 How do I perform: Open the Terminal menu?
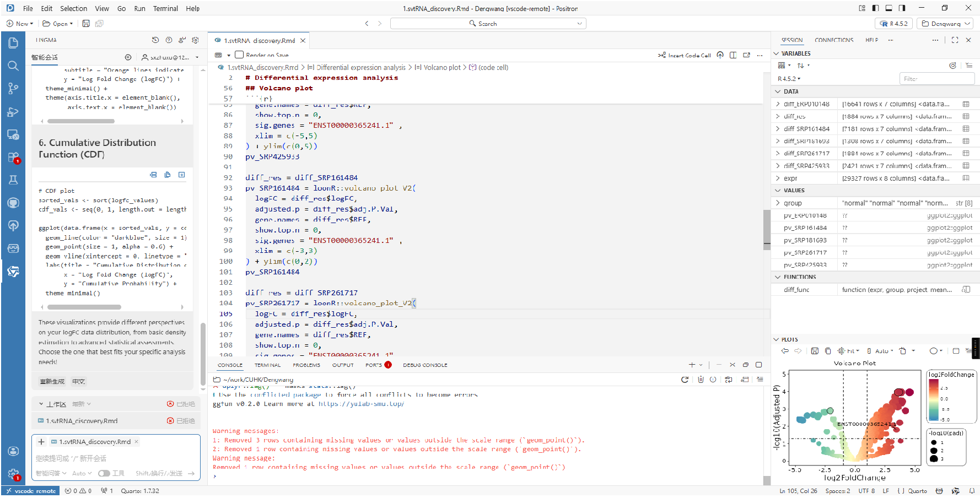pos(165,8)
